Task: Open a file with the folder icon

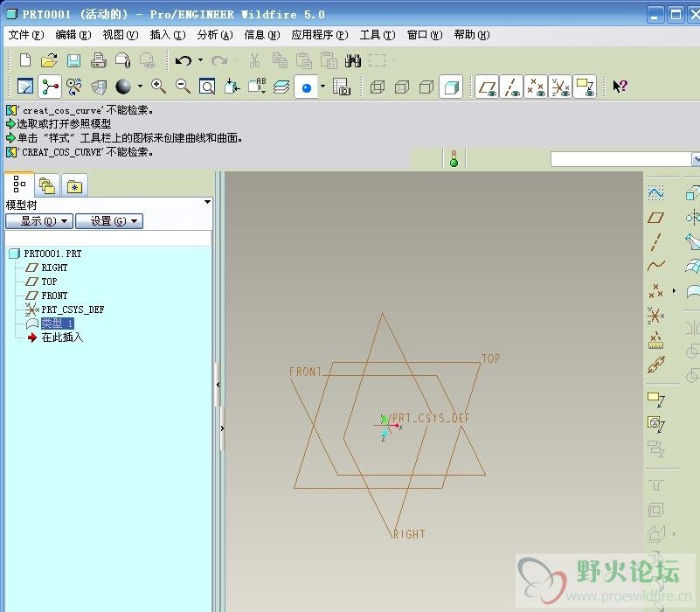Action: click(x=49, y=59)
